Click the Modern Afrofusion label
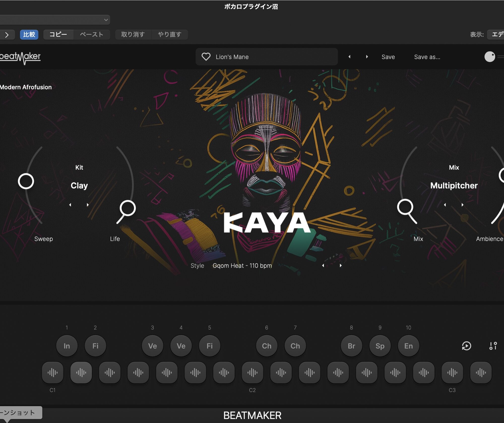 point(26,87)
